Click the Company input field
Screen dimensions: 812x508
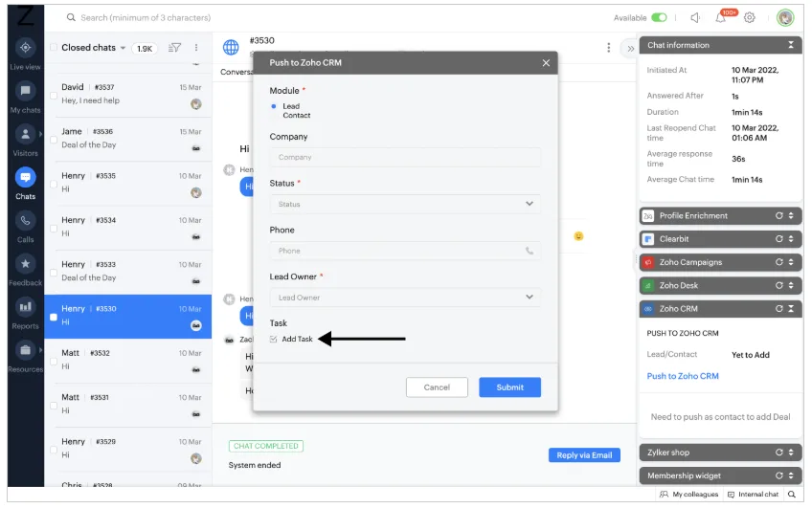point(405,157)
